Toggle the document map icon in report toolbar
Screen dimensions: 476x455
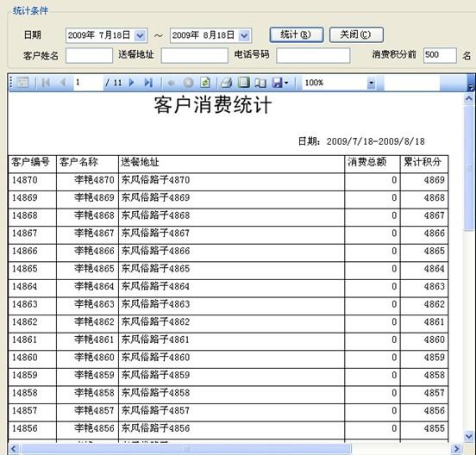point(22,83)
